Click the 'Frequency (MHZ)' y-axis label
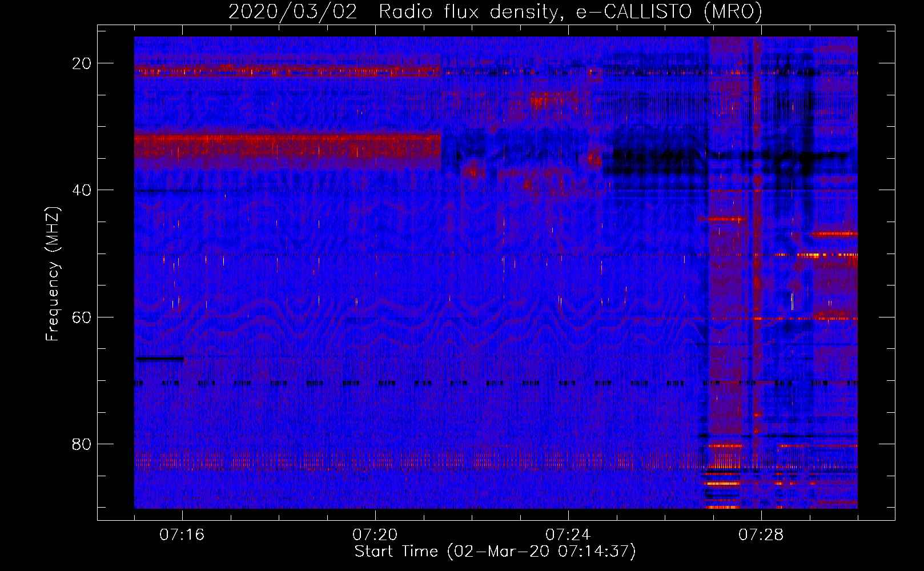This screenshot has height=571, width=924. [53, 274]
